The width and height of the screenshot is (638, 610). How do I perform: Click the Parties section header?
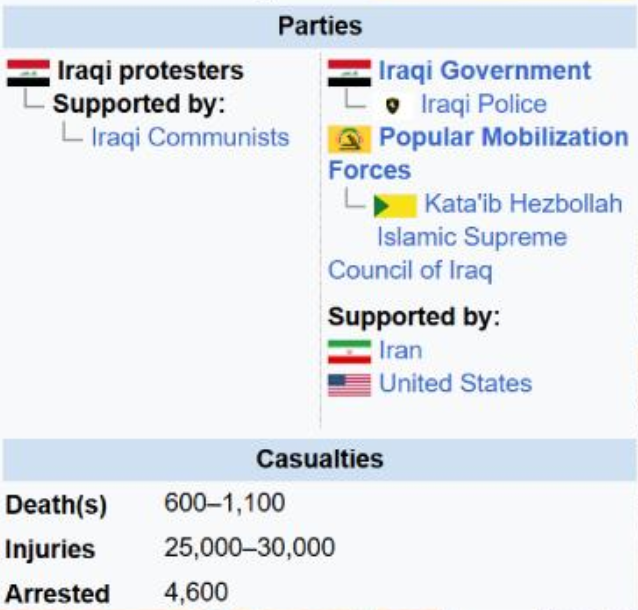(319, 25)
